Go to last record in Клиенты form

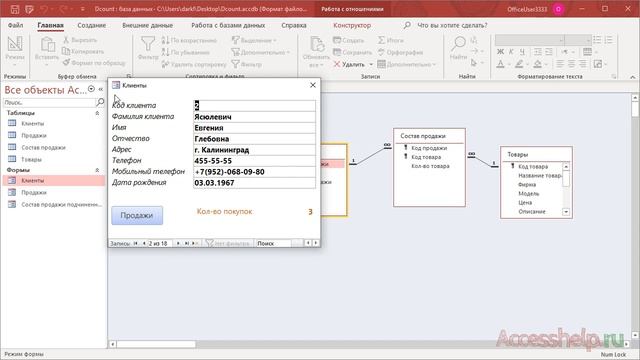click(186, 243)
